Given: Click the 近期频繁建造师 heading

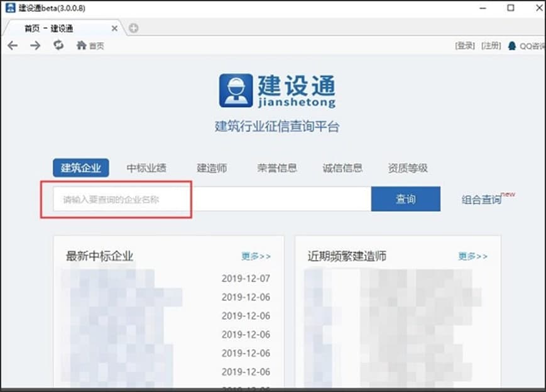Looking at the screenshot, I should [347, 256].
